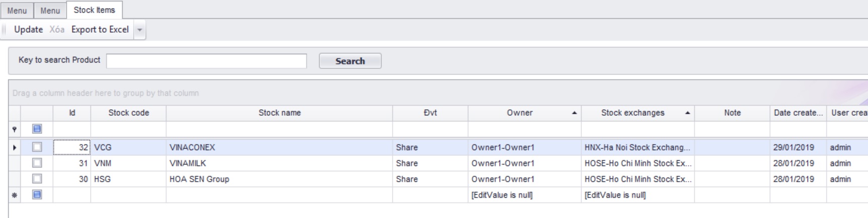868x218 pixels.
Task: Click the toolbar grip handle left of Update
Action: [5, 30]
